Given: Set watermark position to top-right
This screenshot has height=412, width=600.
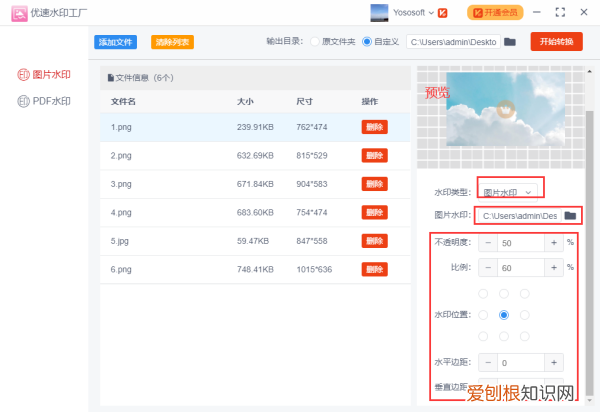Looking at the screenshot, I should pos(525,293).
